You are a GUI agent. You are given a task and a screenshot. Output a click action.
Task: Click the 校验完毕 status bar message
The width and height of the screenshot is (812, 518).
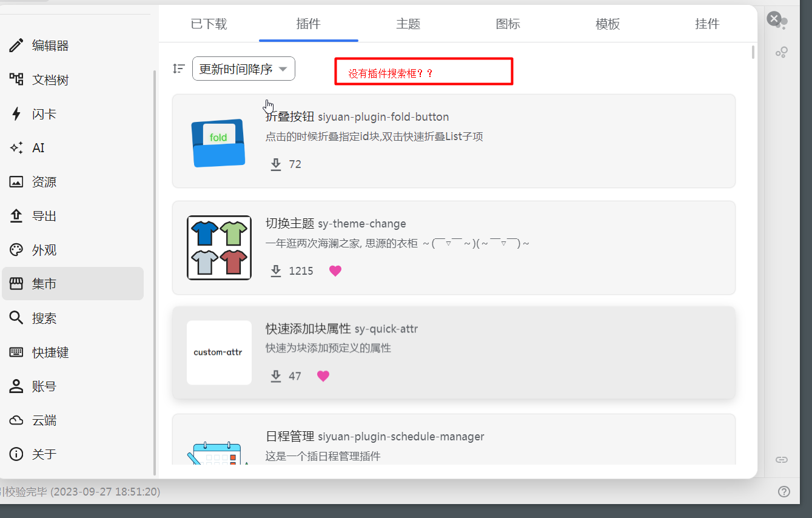(80, 491)
